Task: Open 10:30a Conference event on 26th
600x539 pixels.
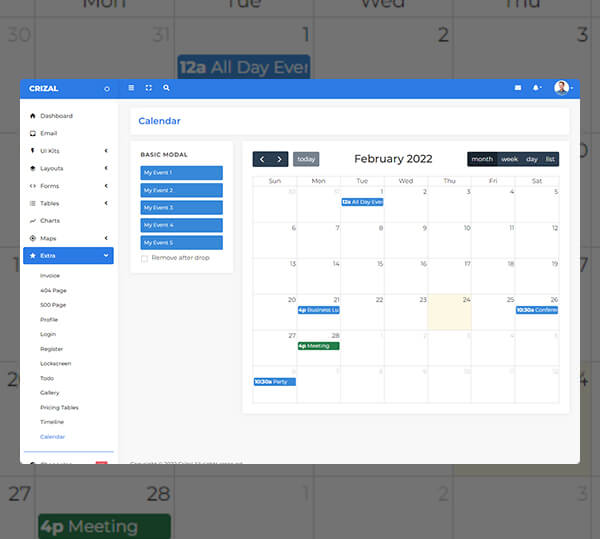Action: click(537, 310)
